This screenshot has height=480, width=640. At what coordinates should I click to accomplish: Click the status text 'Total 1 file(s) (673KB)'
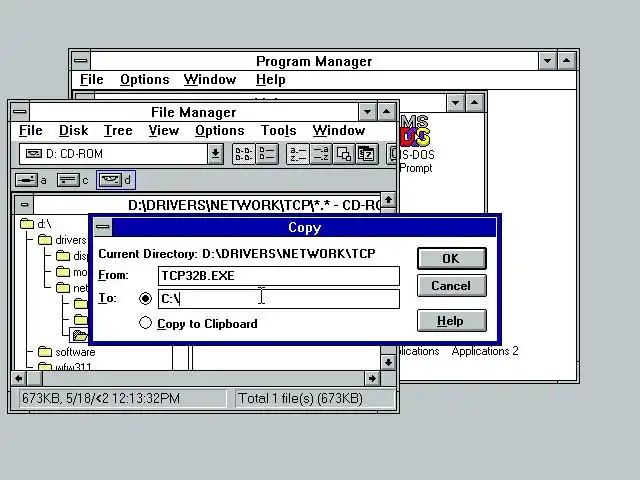(x=300, y=398)
